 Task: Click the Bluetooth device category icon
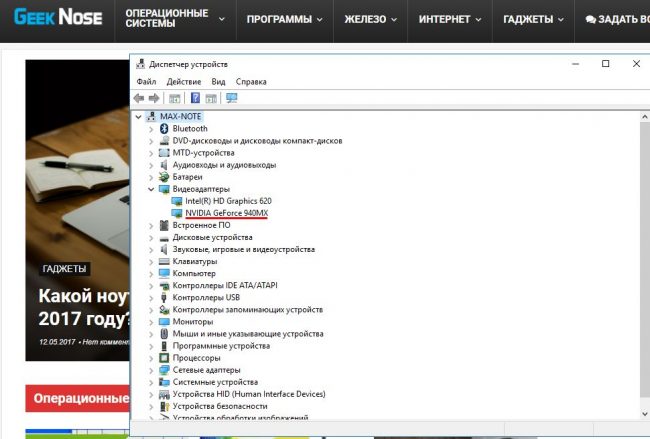click(x=164, y=129)
